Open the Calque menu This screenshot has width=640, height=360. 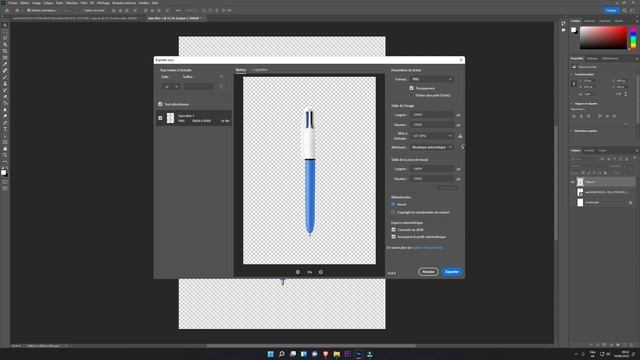[x=48, y=3]
